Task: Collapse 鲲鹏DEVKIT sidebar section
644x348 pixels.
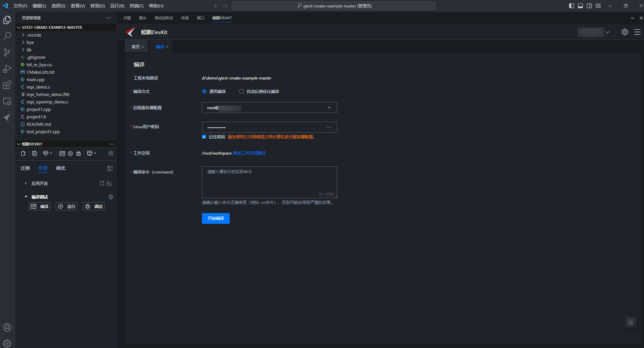Action: tap(19, 144)
